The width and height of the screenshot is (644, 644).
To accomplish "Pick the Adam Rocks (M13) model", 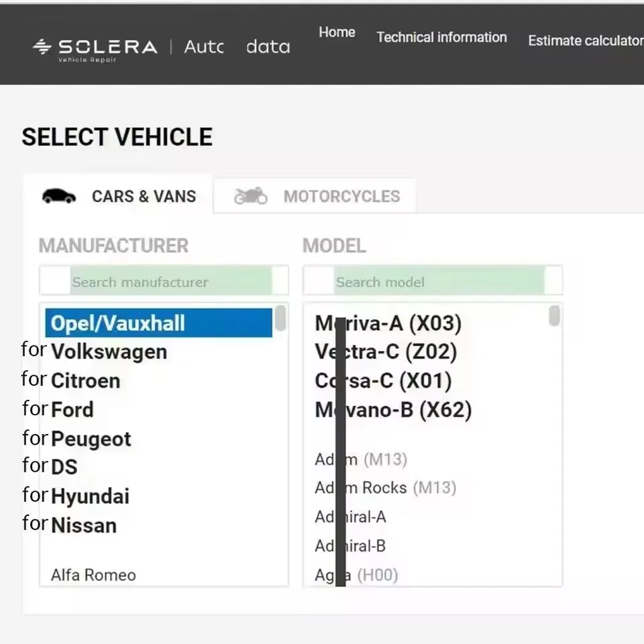I will pyautogui.click(x=386, y=488).
